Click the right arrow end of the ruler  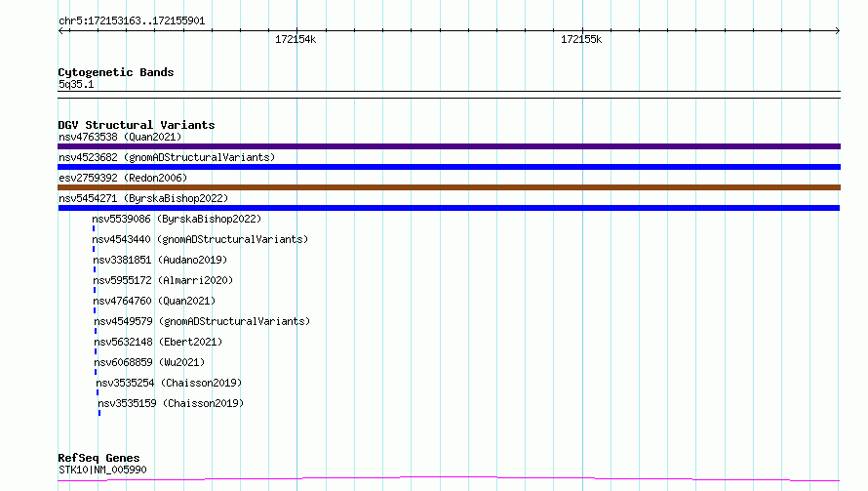point(837,31)
